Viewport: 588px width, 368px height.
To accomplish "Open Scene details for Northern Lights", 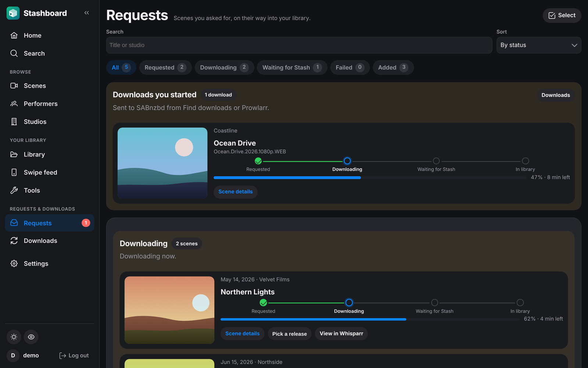I will click(x=243, y=334).
